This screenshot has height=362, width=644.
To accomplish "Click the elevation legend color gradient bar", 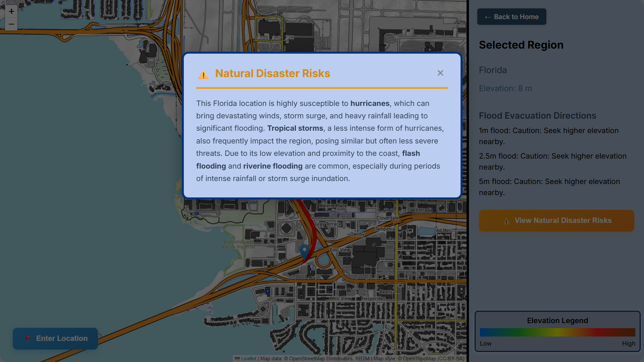I will [557, 332].
